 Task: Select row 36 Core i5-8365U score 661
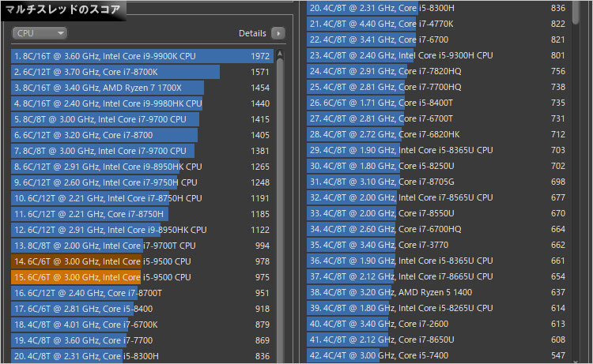coord(438,261)
